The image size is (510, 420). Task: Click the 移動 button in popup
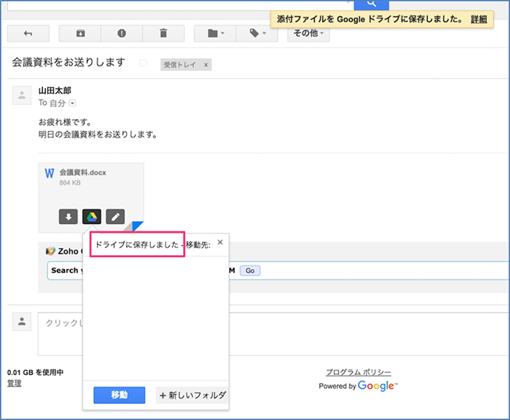pos(119,395)
